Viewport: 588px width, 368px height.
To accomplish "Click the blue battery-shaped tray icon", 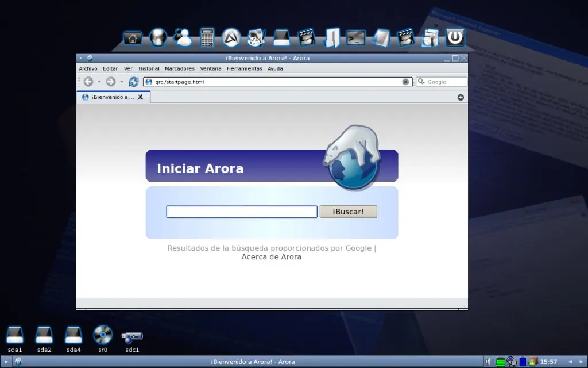I will click(x=523, y=362).
